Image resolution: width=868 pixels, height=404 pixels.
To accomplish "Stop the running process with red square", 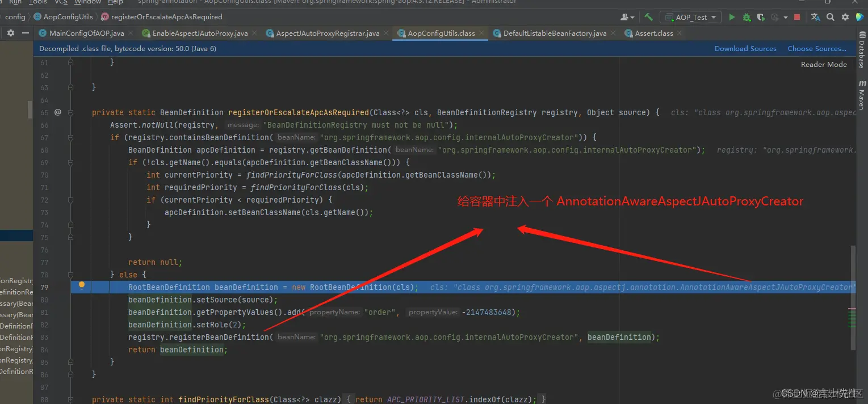I will (x=797, y=17).
